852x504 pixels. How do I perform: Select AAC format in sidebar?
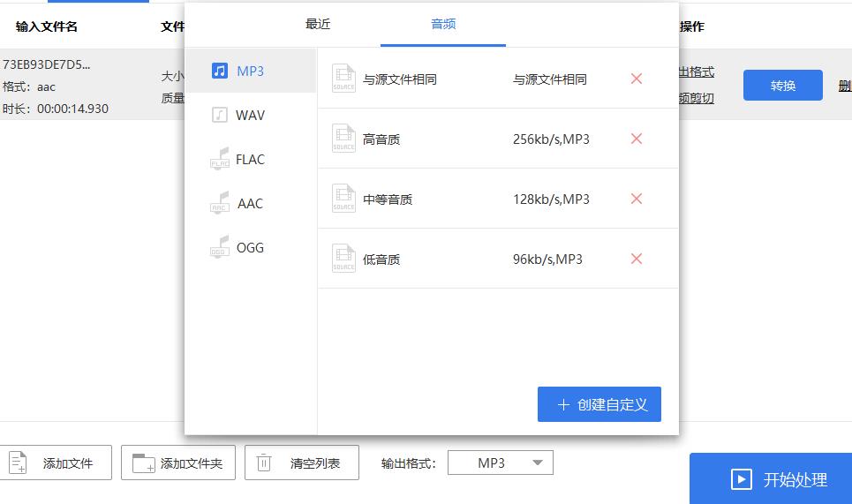coord(251,203)
